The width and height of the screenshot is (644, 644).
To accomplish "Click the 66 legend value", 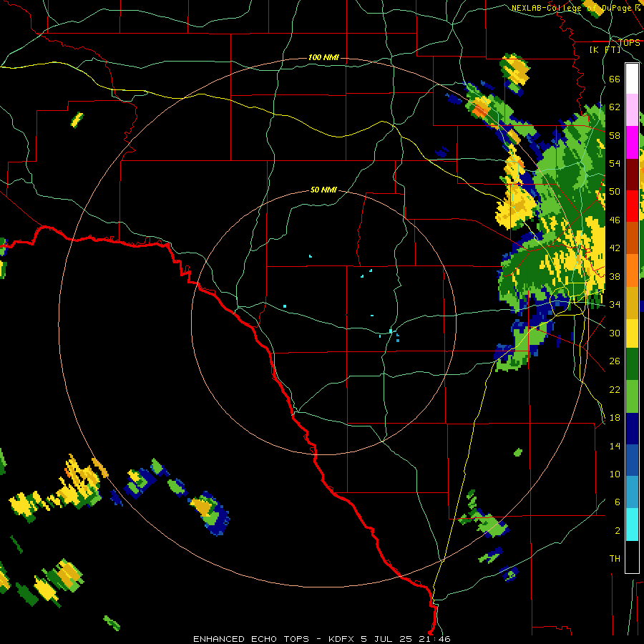I will [x=615, y=79].
